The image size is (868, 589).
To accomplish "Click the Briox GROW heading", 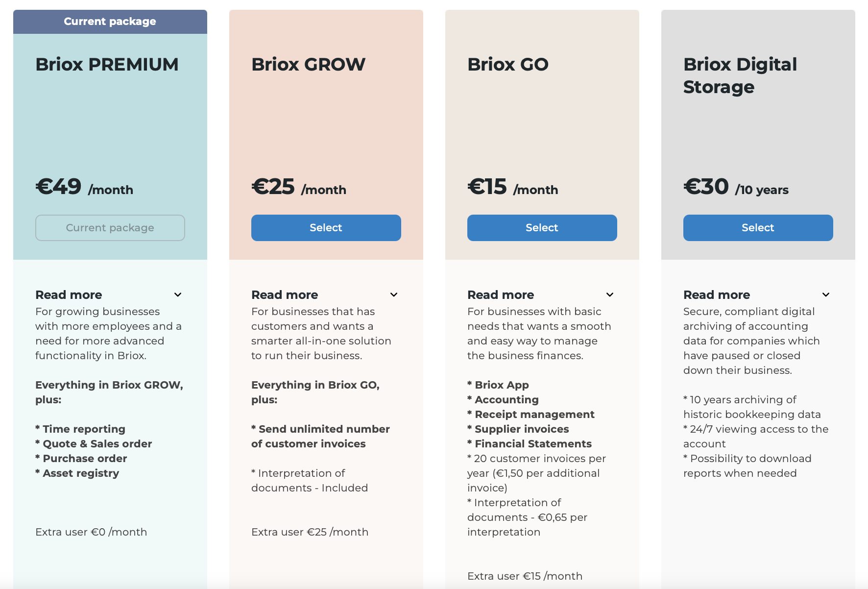I will tap(308, 64).
